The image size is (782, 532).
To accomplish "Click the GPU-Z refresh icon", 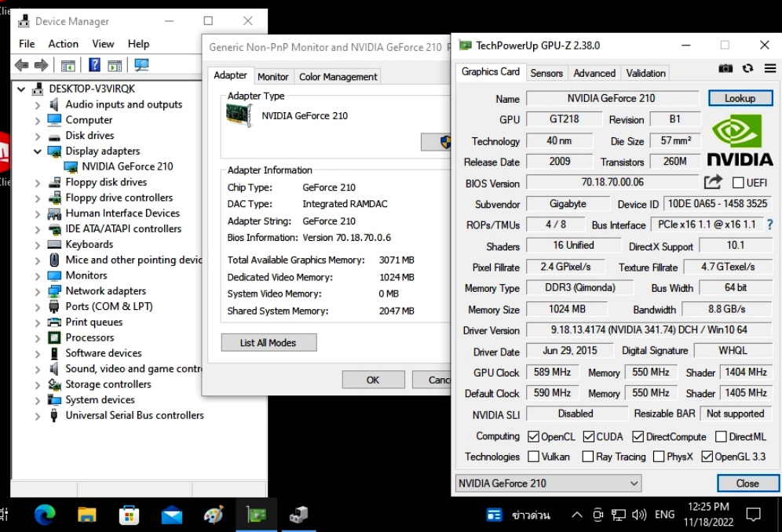I will point(748,68).
